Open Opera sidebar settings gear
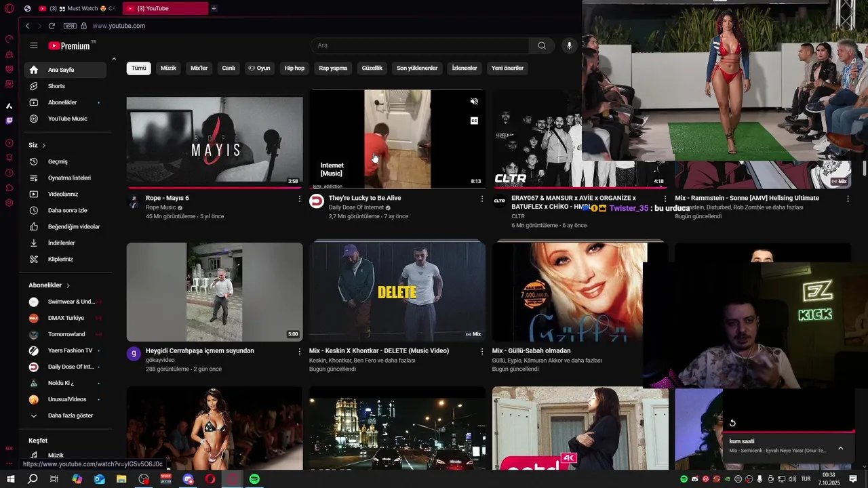The height and width of the screenshot is (488, 868). pyautogui.click(x=9, y=203)
